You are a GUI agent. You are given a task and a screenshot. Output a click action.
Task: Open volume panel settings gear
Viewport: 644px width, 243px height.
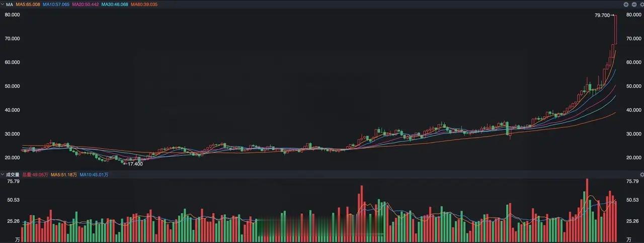click(641, 174)
